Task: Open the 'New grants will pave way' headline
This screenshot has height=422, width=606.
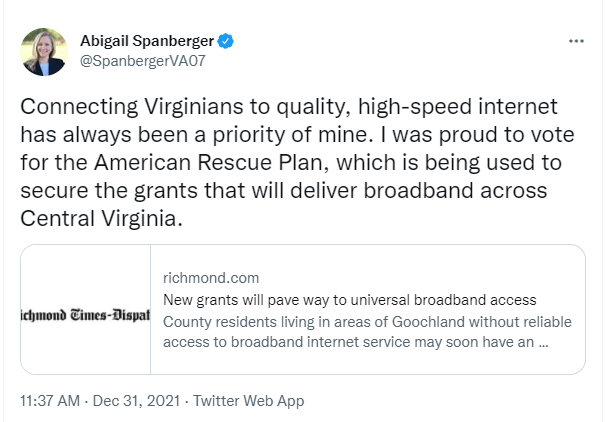Action: [x=349, y=299]
